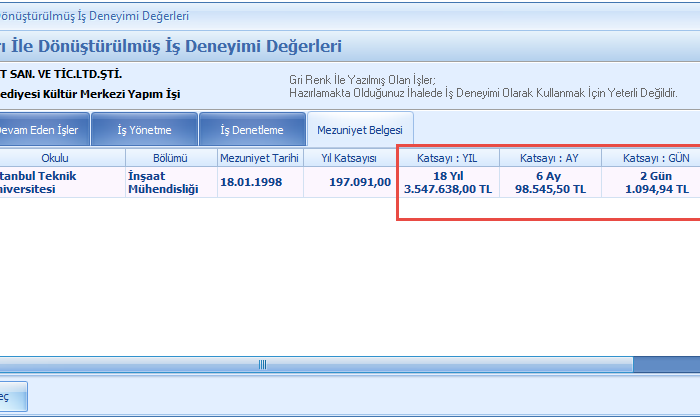Click the İnşaat Mühendisliği department cell
The image size is (700, 419).
pyautogui.click(x=170, y=182)
